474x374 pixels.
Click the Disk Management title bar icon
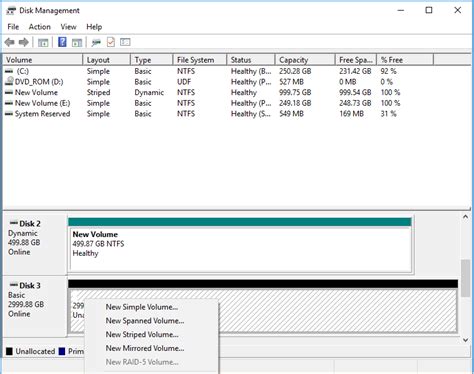pos(11,11)
